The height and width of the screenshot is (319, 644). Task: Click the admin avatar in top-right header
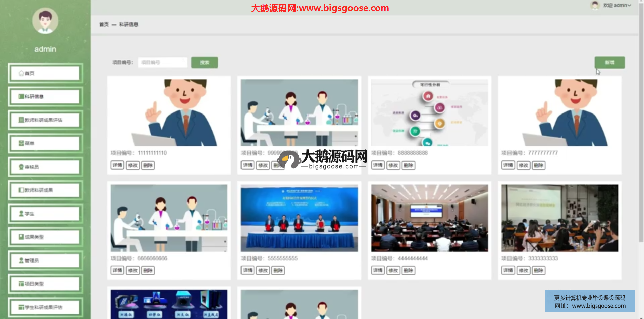595,5
